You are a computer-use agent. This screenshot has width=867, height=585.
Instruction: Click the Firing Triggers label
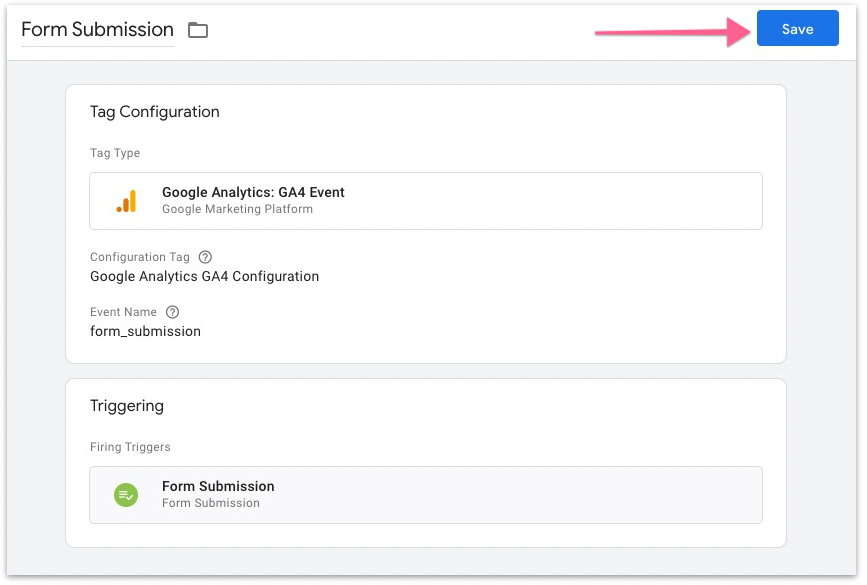[130, 447]
